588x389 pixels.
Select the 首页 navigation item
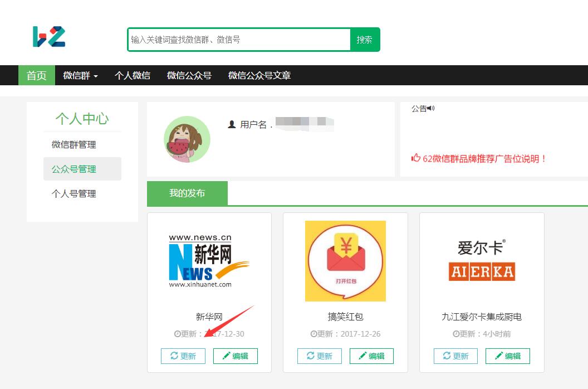click(36, 75)
